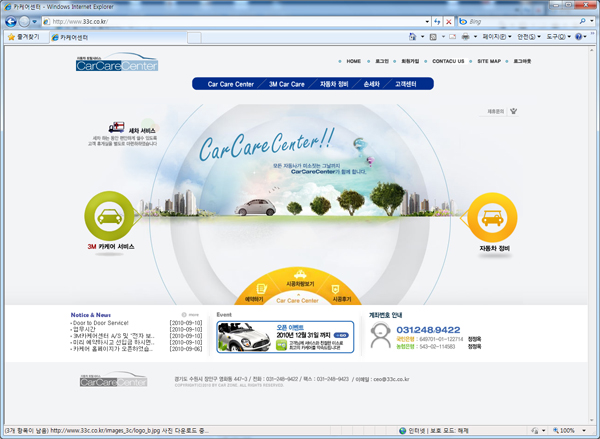Go back with the browser Back arrow

point(10,21)
